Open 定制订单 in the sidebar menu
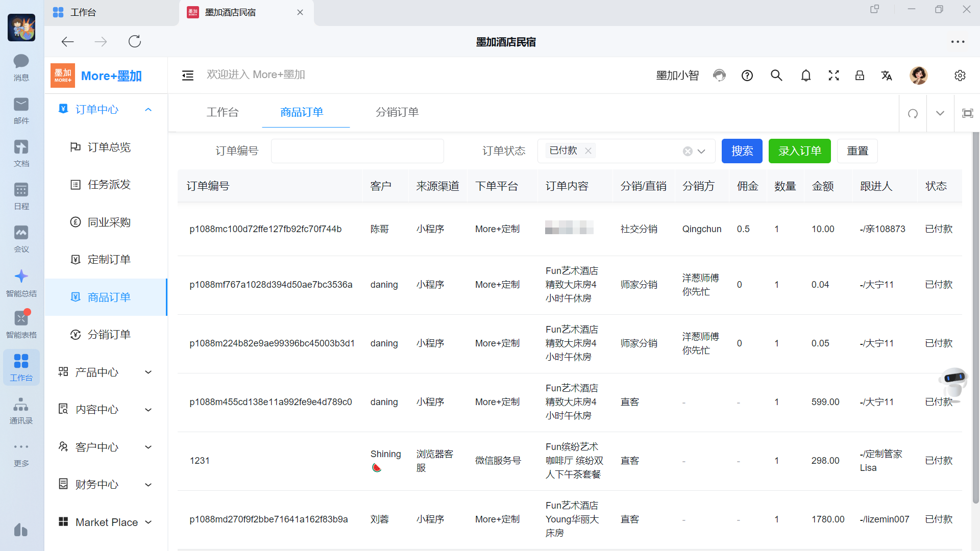The width and height of the screenshot is (980, 551). point(109,260)
